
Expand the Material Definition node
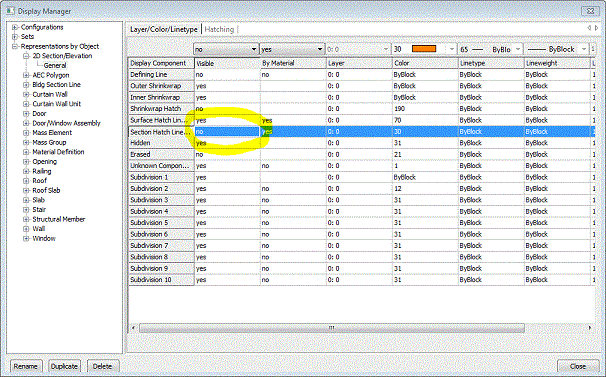[x=26, y=152]
